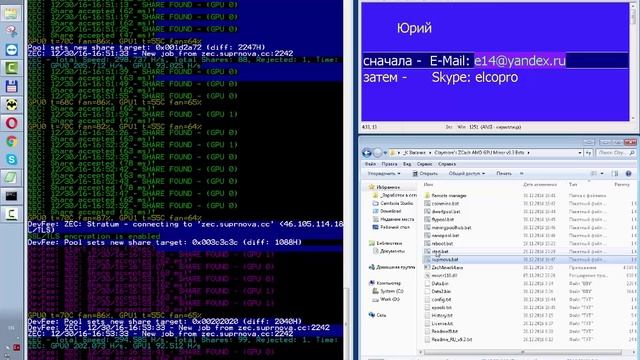Open the Camtasia Studio taskbar icon

[x=11, y=68]
